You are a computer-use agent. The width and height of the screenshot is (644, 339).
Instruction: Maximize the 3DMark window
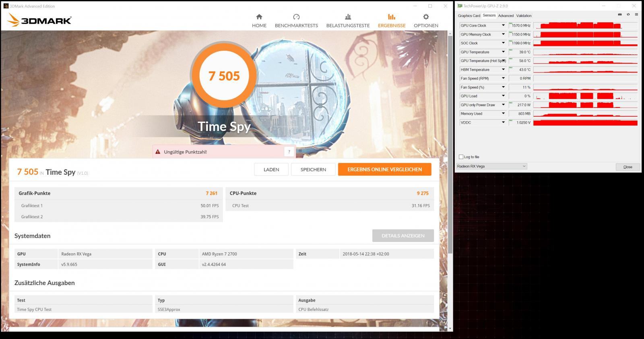430,6
